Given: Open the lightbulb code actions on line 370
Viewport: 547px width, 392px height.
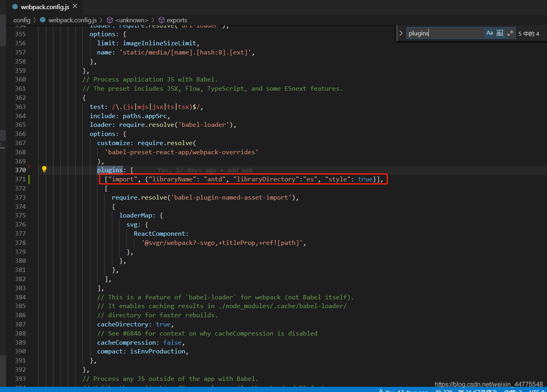Looking at the screenshot, I should point(44,169).
